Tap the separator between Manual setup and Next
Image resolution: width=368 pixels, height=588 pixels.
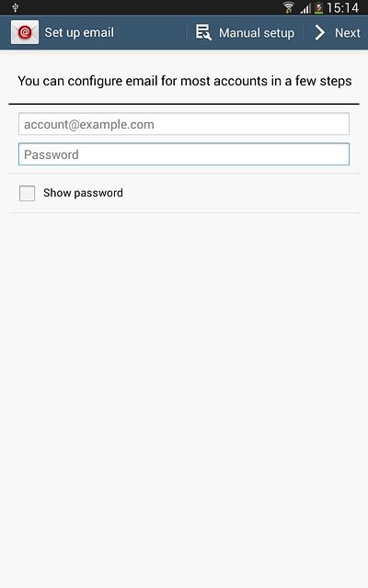(x=304, y=33)
